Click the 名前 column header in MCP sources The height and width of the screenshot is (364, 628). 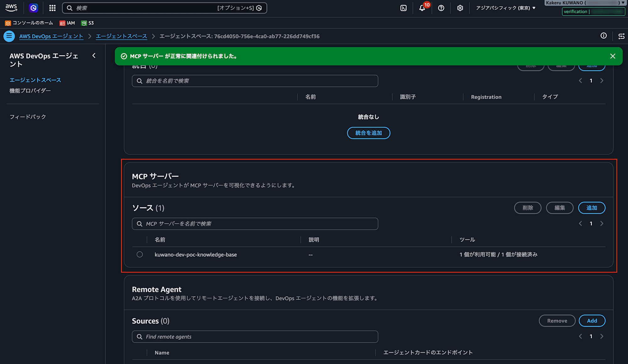click(x=160, y=240)
